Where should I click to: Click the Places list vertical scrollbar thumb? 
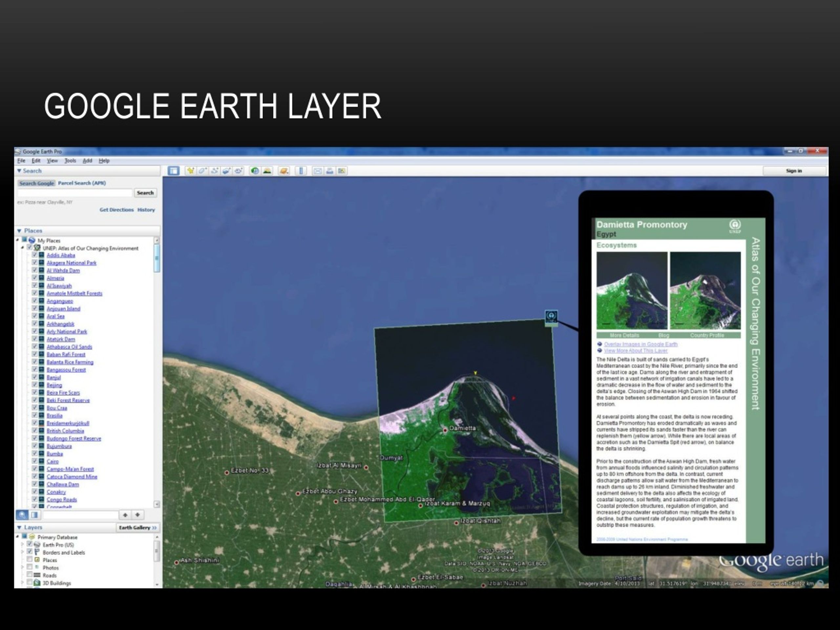tap(157, 258)
